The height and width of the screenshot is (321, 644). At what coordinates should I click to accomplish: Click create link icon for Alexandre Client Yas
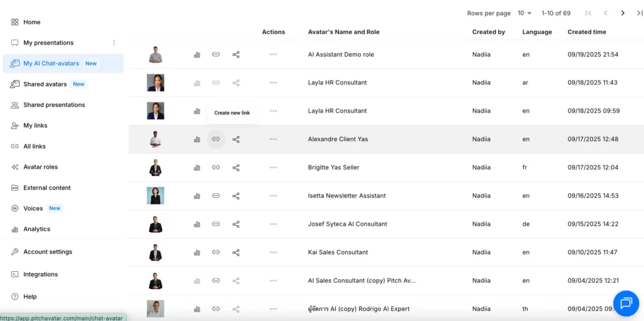coord(216,139)
